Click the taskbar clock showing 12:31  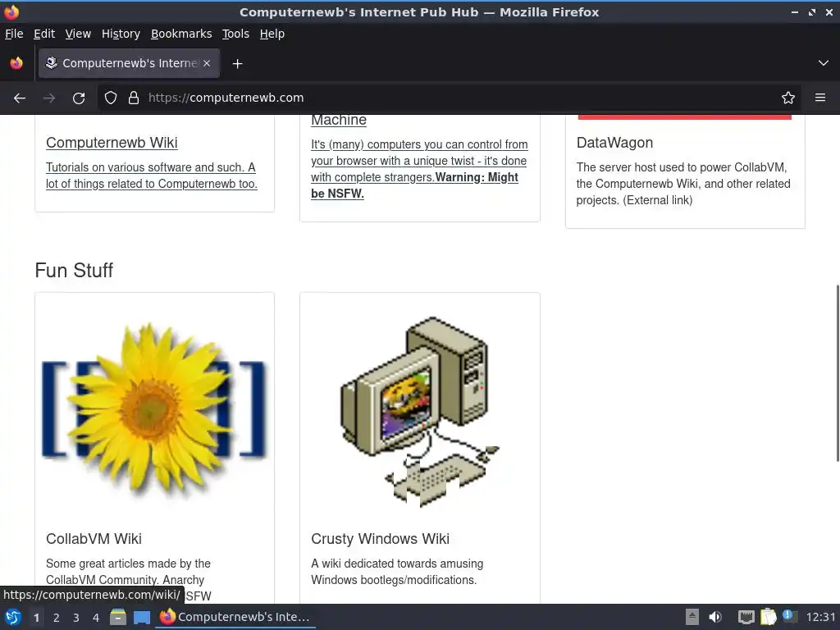[820, 617]
